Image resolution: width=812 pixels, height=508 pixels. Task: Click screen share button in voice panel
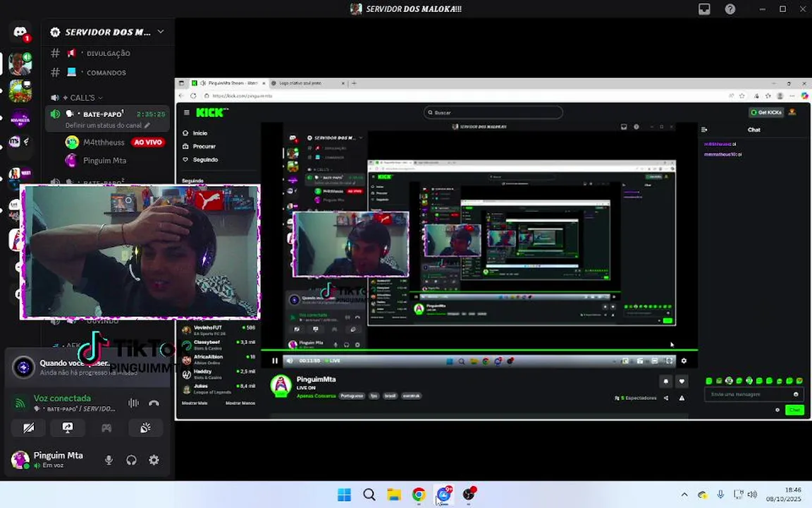click(68, 428)
